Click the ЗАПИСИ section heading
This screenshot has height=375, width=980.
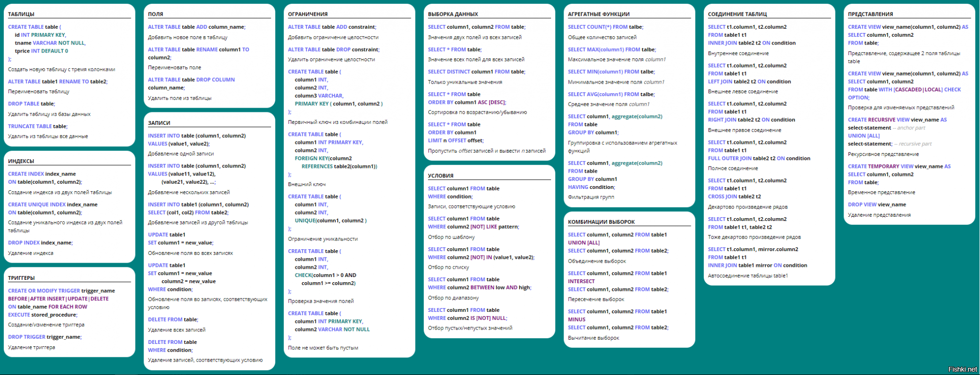coord(159,123)
